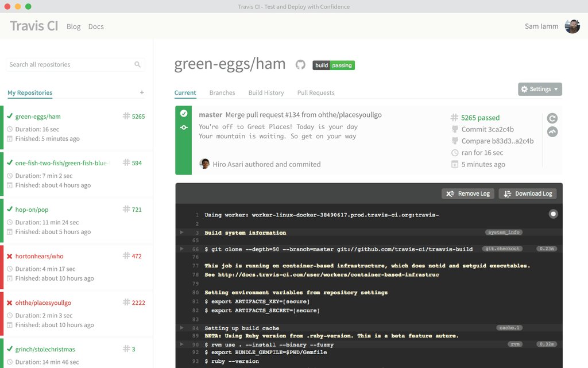The height and width of the screenshot is (368, 588).
Task: Click the clock icon for hop-on/pop duration
Action: coord(10,222)
